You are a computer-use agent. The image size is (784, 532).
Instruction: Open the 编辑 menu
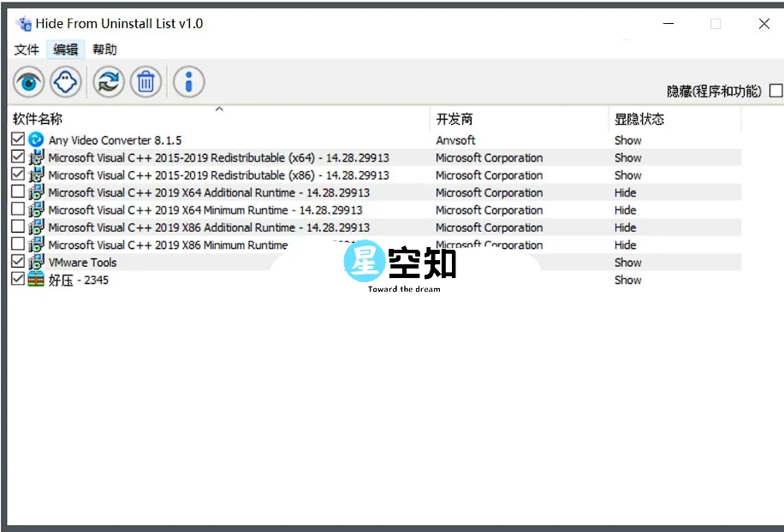65,50
